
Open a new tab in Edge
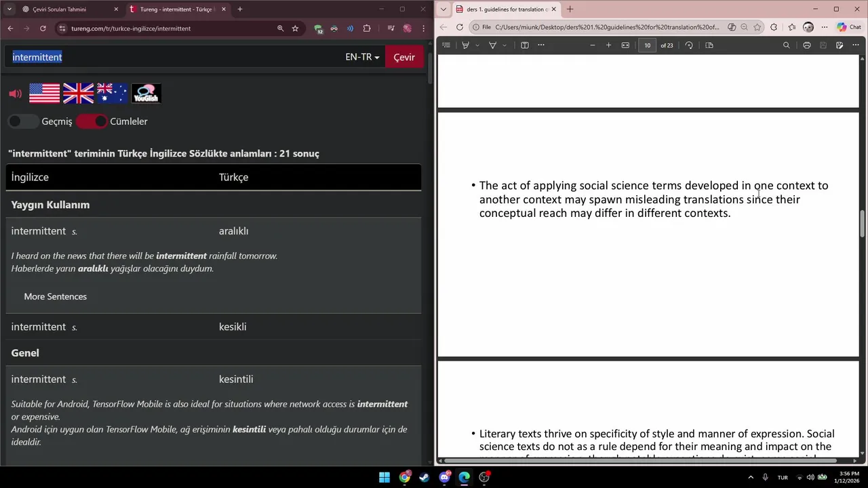coord(570,9)
